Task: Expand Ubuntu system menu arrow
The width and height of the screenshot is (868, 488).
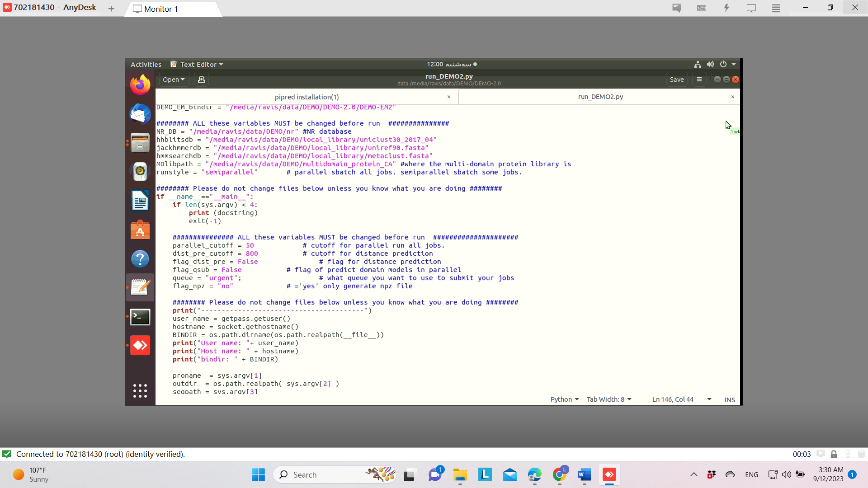Action: pos(734,65)
